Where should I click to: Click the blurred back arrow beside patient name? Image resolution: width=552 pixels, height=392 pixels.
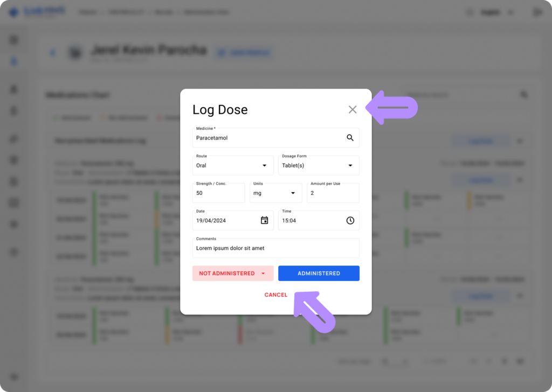click(53, 53)
